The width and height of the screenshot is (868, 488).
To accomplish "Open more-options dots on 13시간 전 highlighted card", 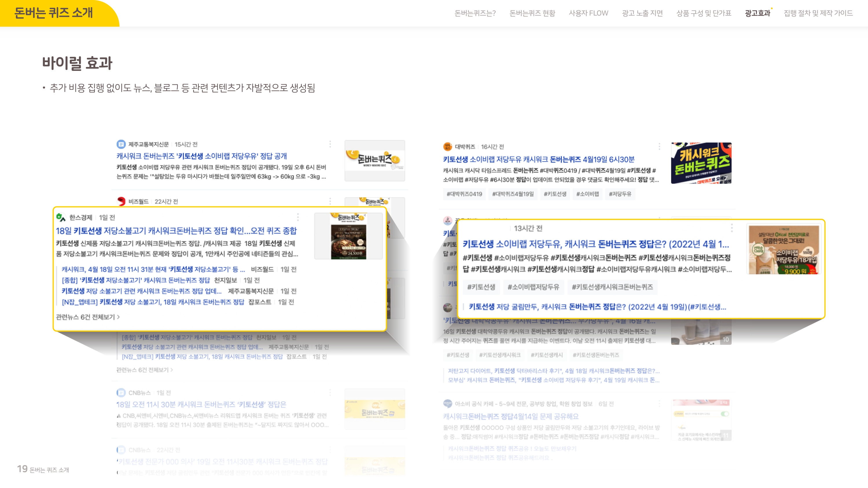I will pyautogui.click(x=731, y=228).
